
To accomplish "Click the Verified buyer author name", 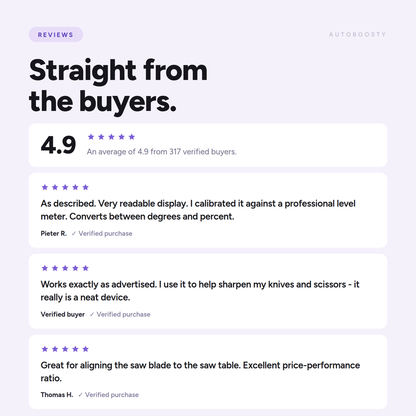I will pyautogui.click(x=63, y=314).
